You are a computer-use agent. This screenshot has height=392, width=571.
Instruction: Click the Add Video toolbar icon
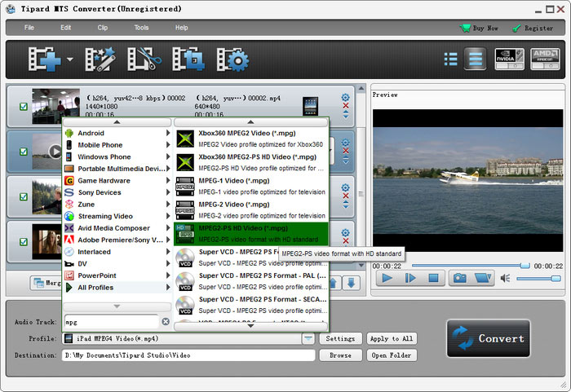44,59
